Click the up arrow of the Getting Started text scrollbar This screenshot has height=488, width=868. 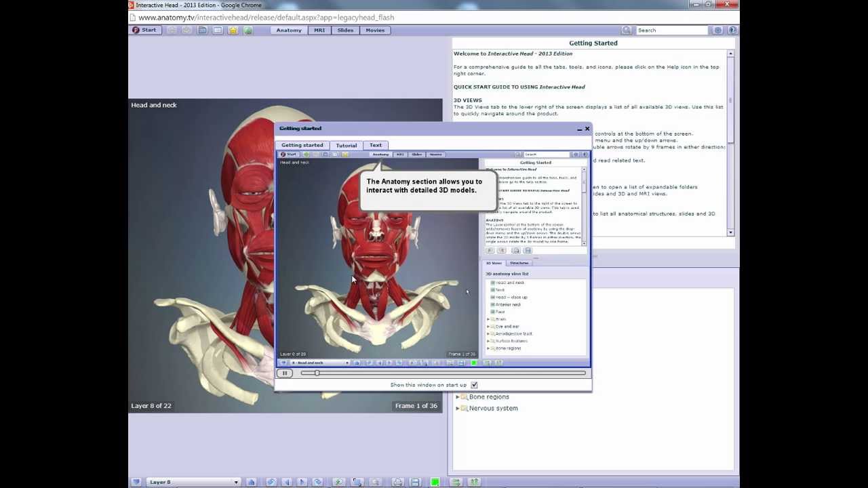(730, 53)
